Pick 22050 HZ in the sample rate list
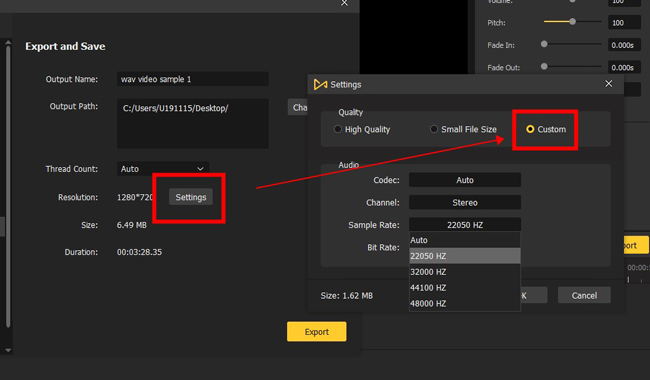Viewport: 650px width, 380px height. click(x=465, y=256)
